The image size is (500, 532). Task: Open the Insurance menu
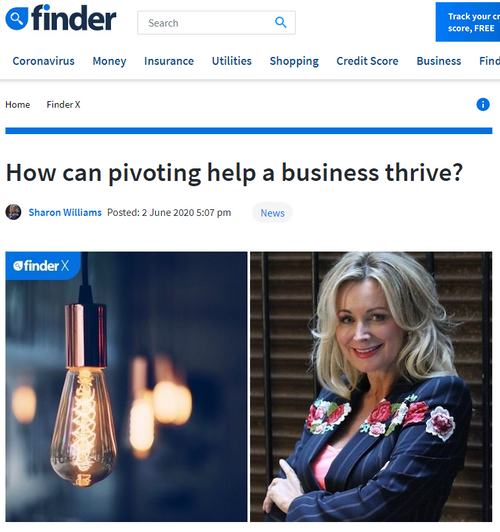(169, 61)
